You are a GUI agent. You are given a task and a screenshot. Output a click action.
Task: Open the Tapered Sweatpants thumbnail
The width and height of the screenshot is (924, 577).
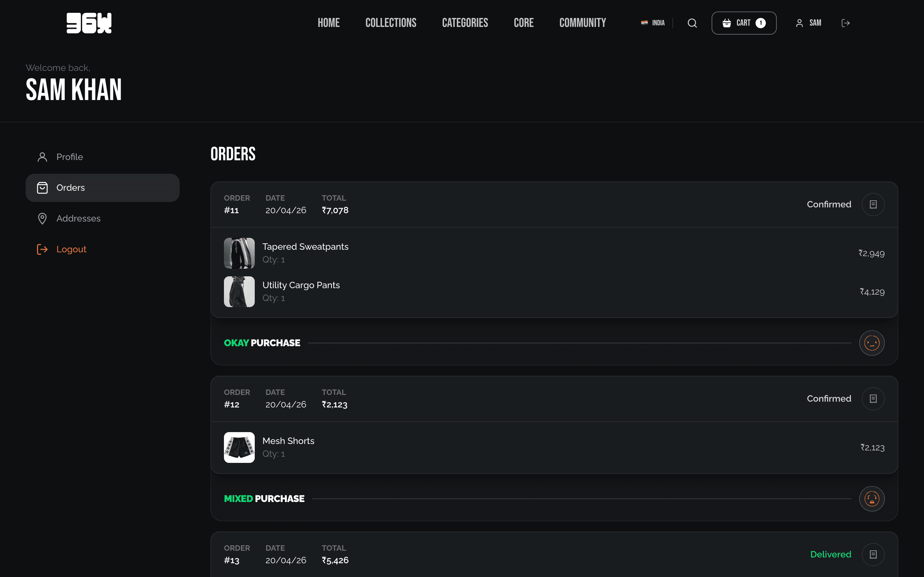239,253
